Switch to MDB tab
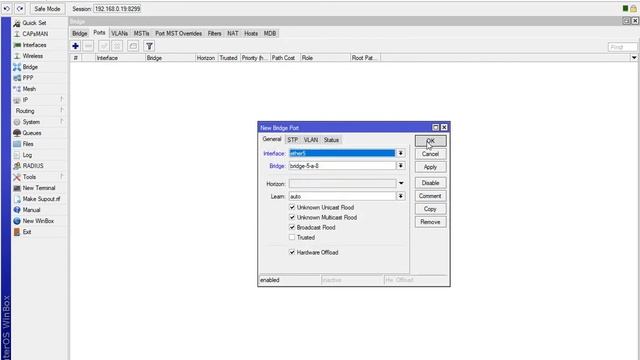 click(270, 33)
